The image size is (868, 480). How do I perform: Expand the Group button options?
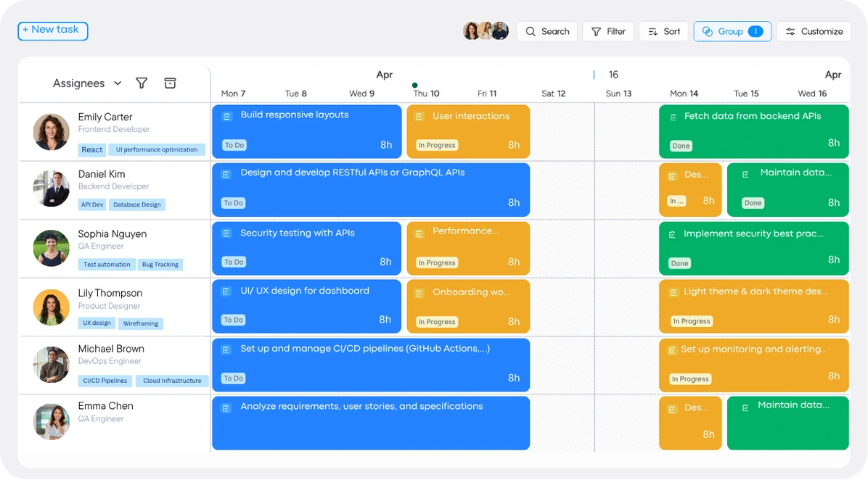(732, 31)
